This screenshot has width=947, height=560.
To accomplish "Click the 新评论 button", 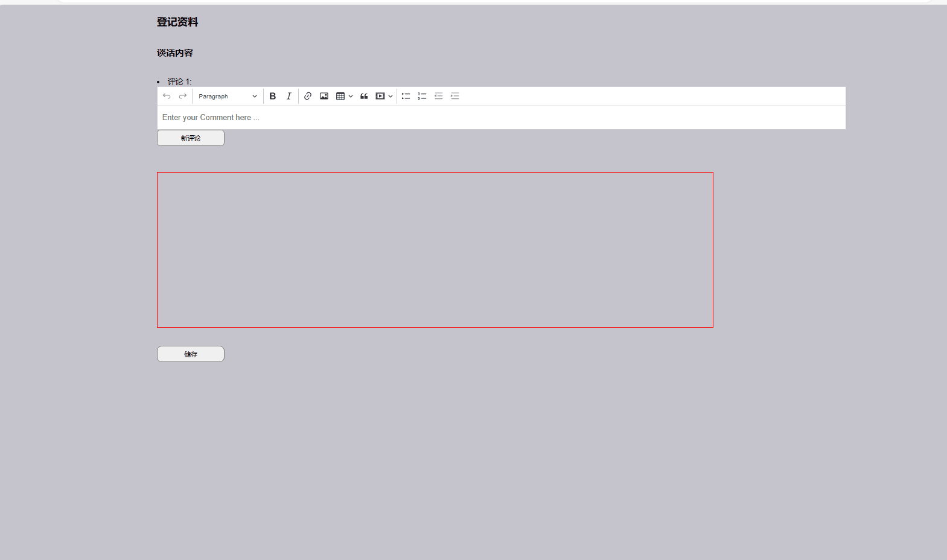I will 191,138.
